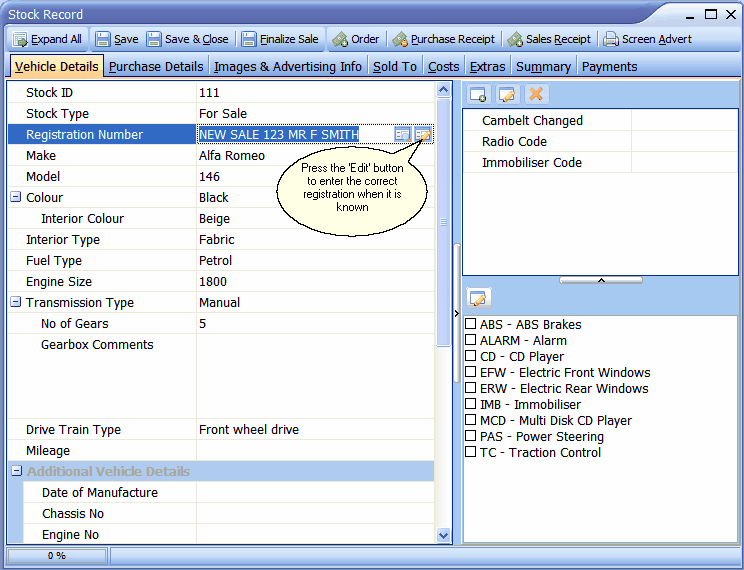Click the Expand All toolbar icon

pos(20,39)
